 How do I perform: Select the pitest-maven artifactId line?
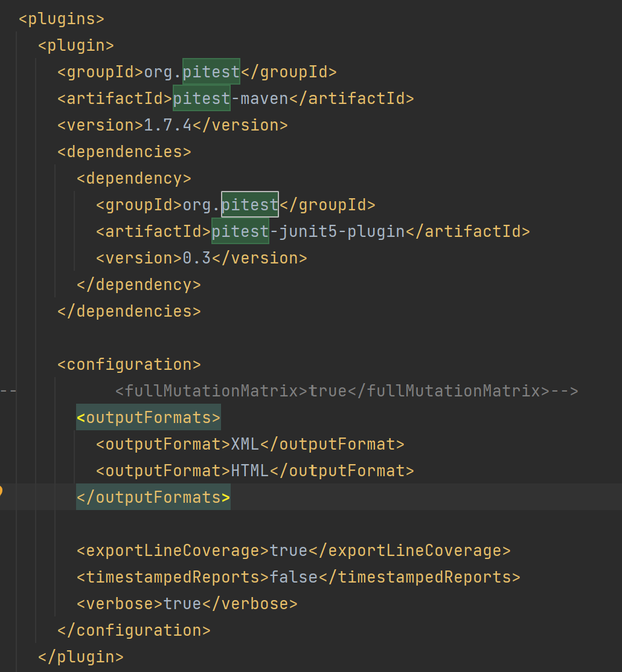coord(236,99)
